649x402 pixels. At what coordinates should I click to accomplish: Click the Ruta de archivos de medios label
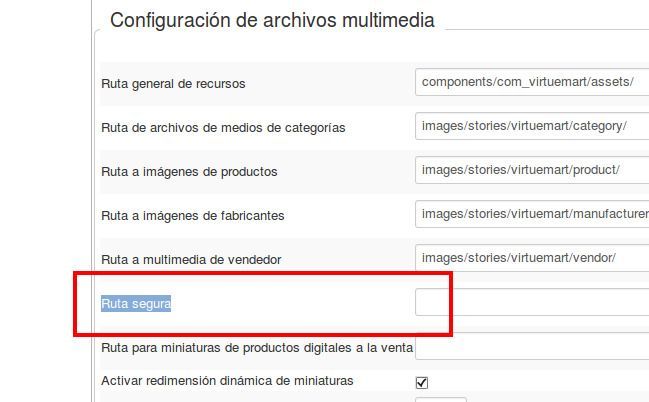point(223,128)
